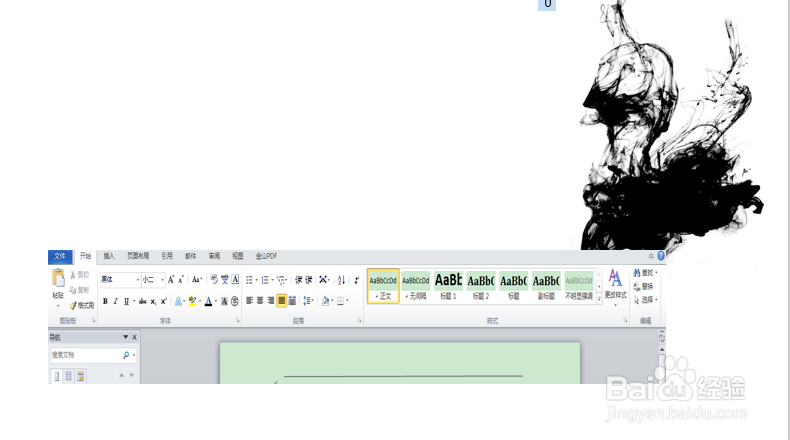Sort text with the A-Z sort icon

click(x=341, y=280)
